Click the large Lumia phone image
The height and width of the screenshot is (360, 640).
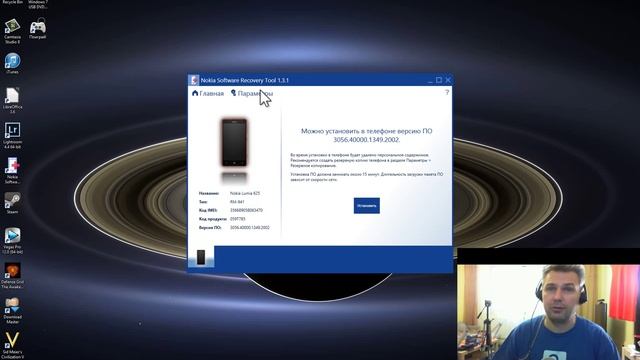click(x=234, y=142)
